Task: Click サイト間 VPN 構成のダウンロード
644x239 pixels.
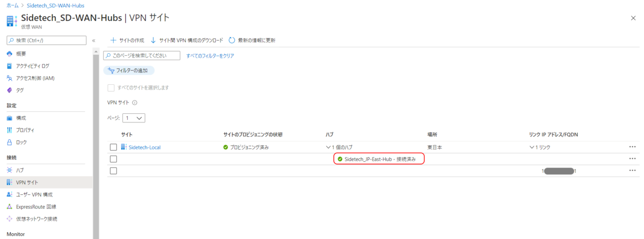Action: [187, 40]
